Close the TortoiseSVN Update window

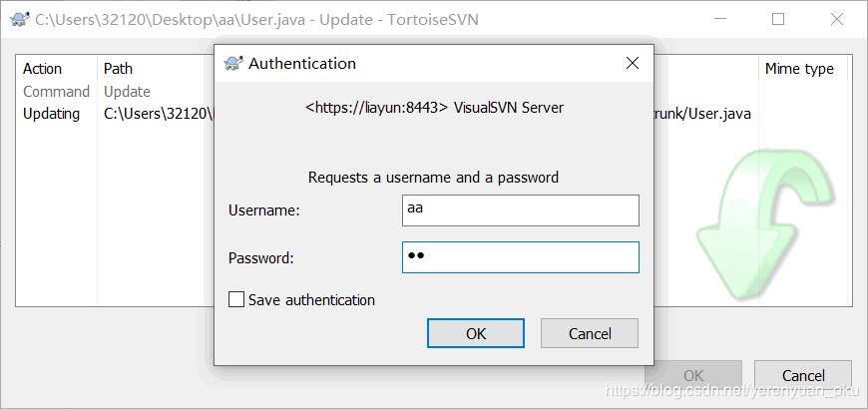836,19
